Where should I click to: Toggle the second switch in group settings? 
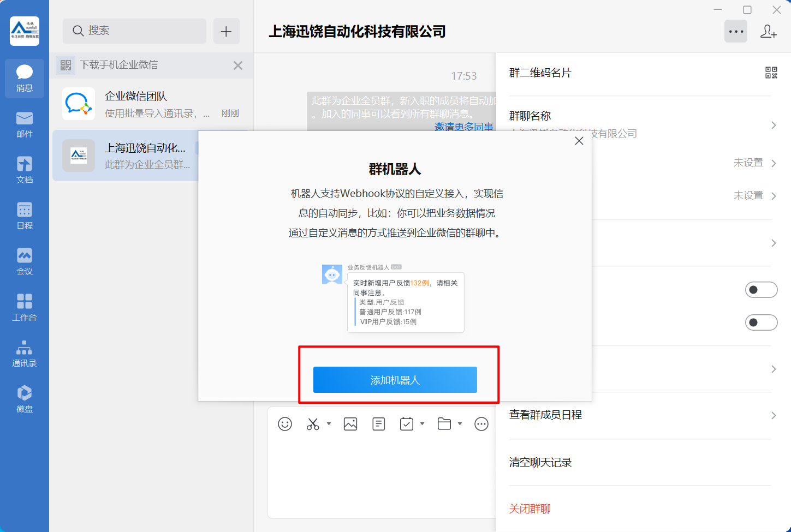pos(761,322)
